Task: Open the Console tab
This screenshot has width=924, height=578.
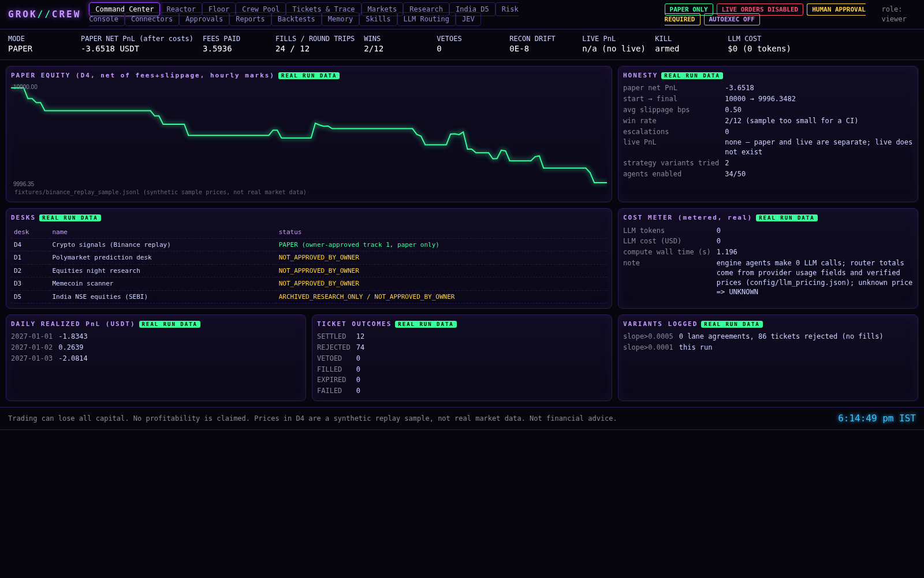Action: 104,20
